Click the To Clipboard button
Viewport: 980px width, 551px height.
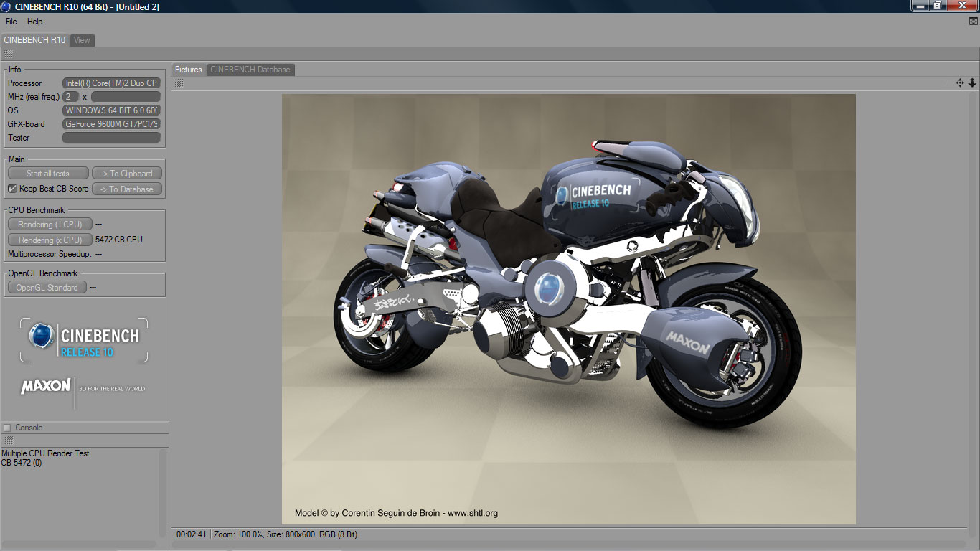(127, 173)
